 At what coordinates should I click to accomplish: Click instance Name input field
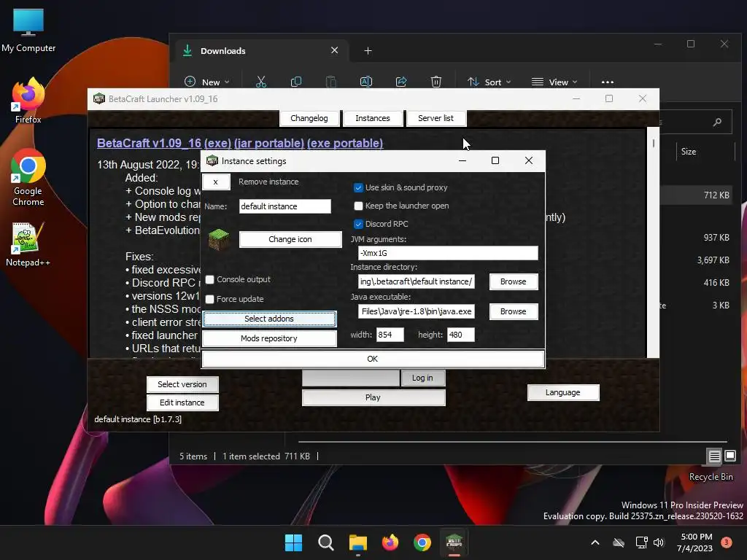285,206
